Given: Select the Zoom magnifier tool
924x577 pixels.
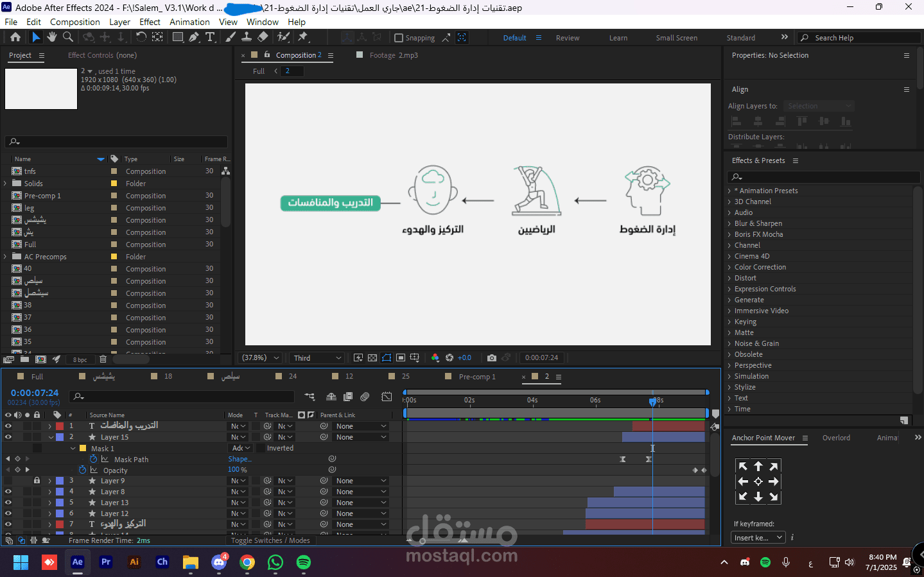Looking at the screenshot, I should click(x=68, y=37).
